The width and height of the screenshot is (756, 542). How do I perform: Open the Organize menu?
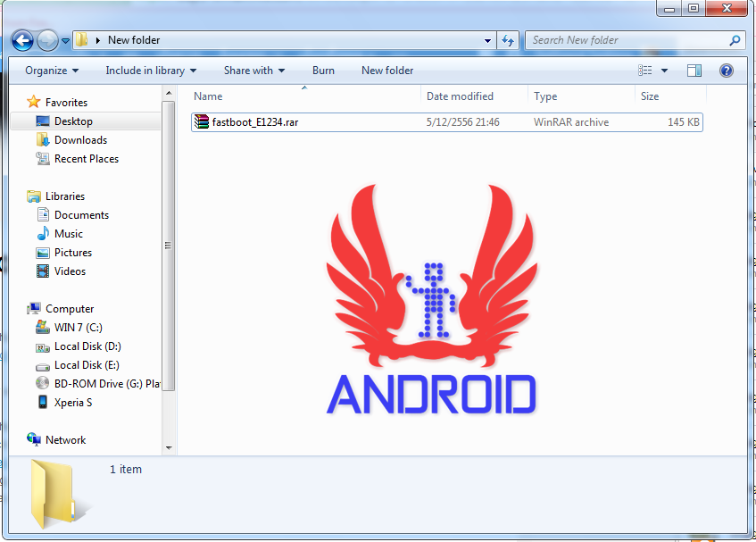pos(52,71)
